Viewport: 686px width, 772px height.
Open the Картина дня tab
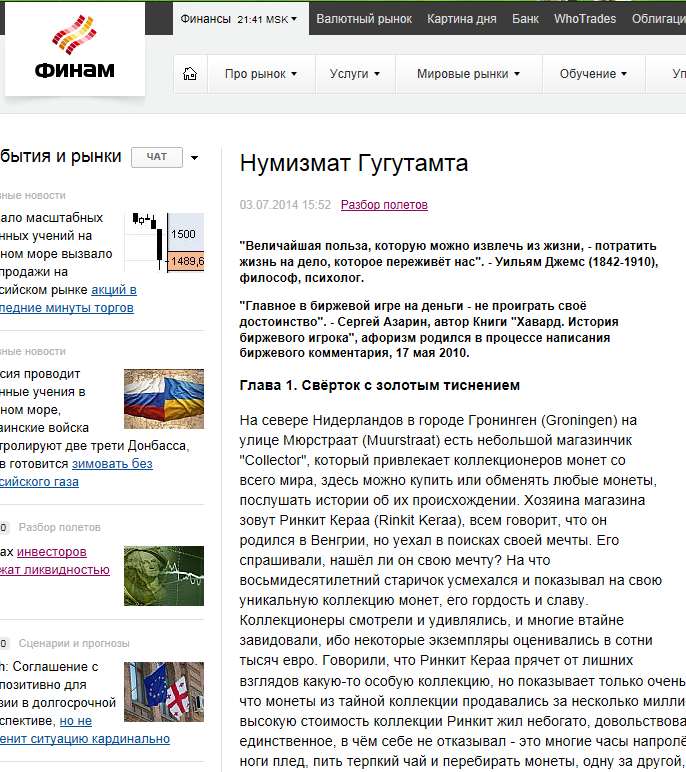[x=461, y=18]
